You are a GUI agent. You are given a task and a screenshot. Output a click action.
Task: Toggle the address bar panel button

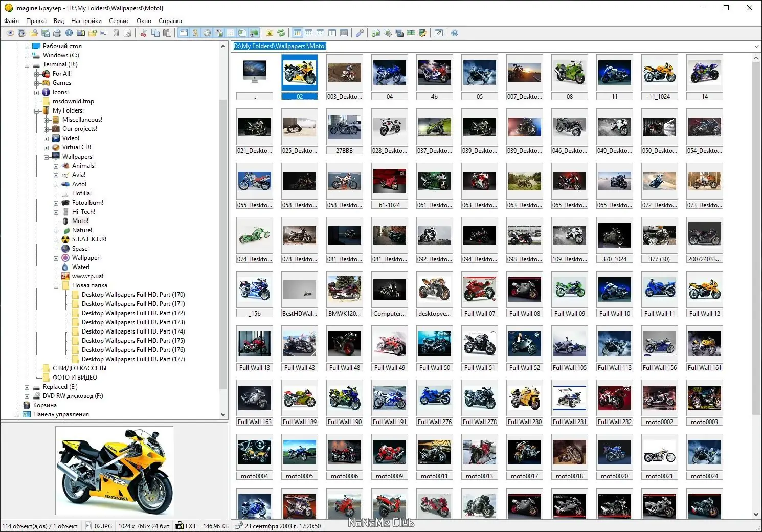click(184, 33)
